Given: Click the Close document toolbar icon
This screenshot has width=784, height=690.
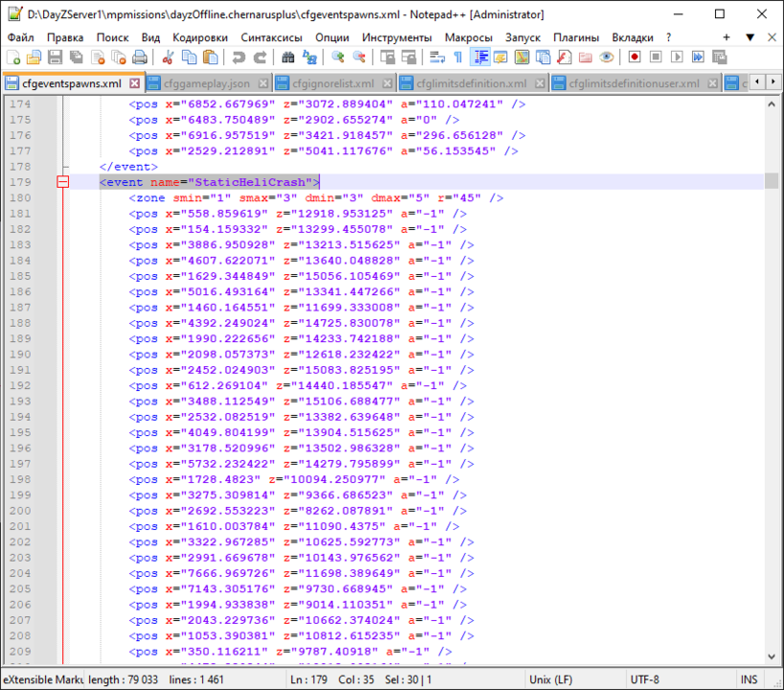Looking at the screenshot, I should [98, 57].
